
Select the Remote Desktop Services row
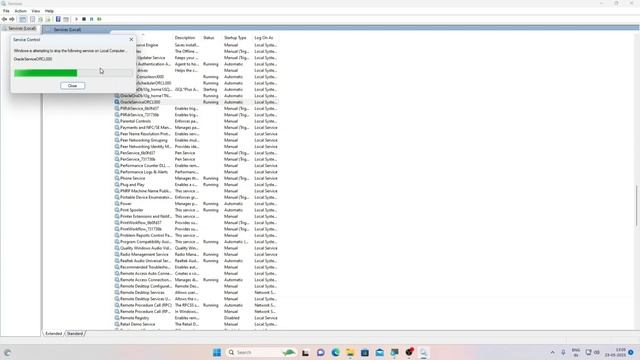pyautogui.click(x=196, y=292)
